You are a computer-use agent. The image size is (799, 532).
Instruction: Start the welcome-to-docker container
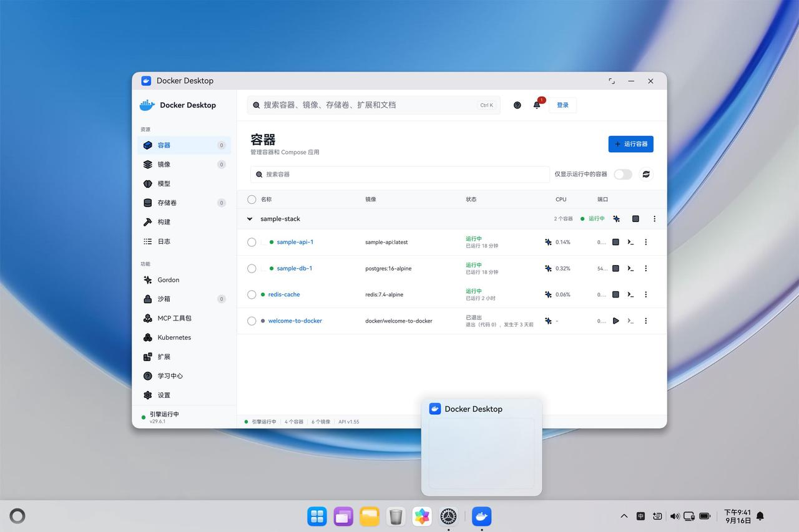[615, 321]
